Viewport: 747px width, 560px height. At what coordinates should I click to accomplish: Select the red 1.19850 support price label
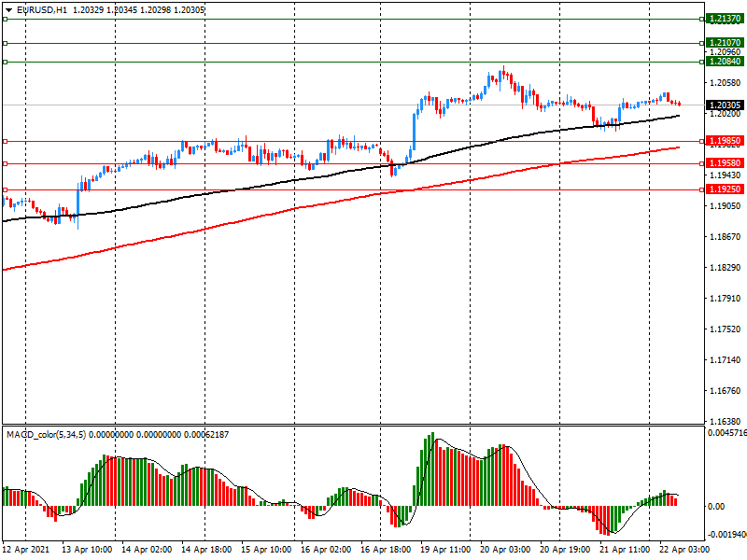tap(725, 141)
